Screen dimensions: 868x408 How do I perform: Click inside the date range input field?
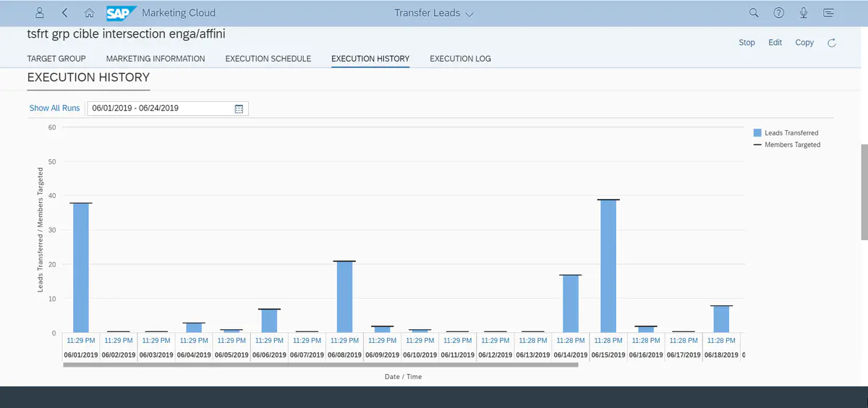[x=159, y=109]
